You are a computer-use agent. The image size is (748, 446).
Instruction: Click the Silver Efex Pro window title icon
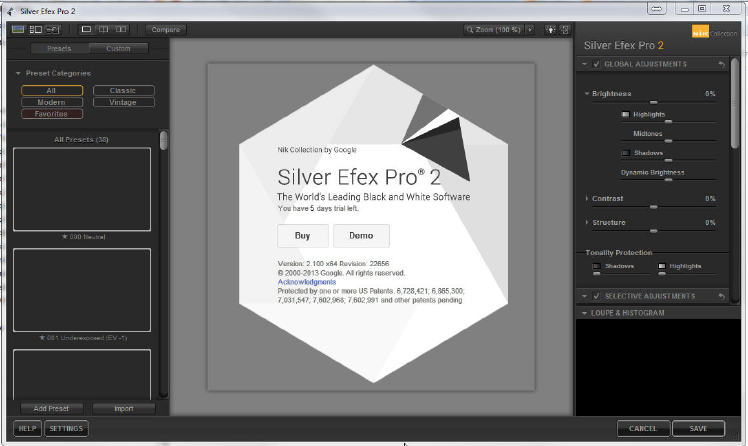pos(10,11)
